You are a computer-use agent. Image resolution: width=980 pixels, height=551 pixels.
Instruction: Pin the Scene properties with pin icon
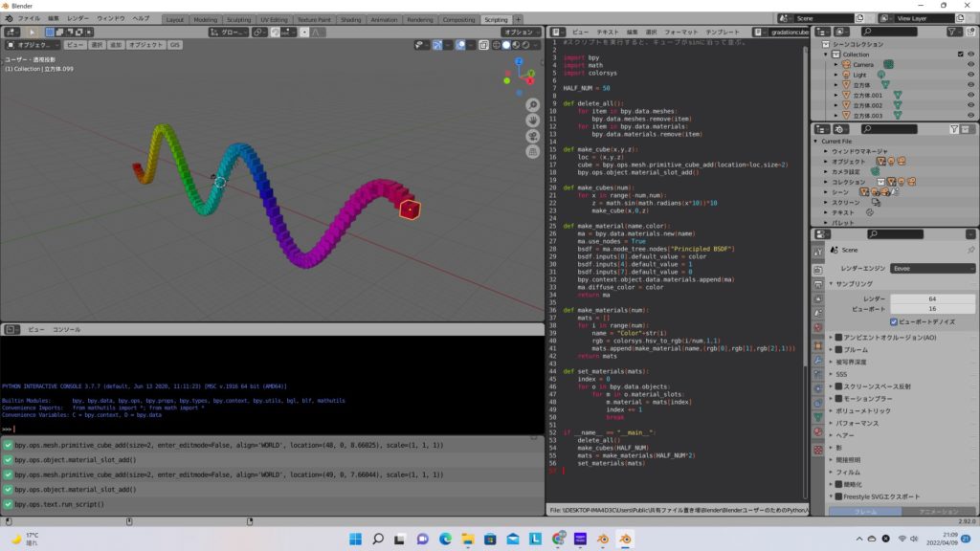pyautogui.click(x=970, y=250)
